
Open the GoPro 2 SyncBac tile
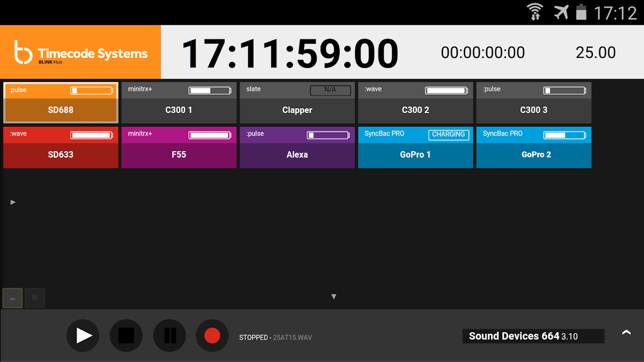coord(534,148)
